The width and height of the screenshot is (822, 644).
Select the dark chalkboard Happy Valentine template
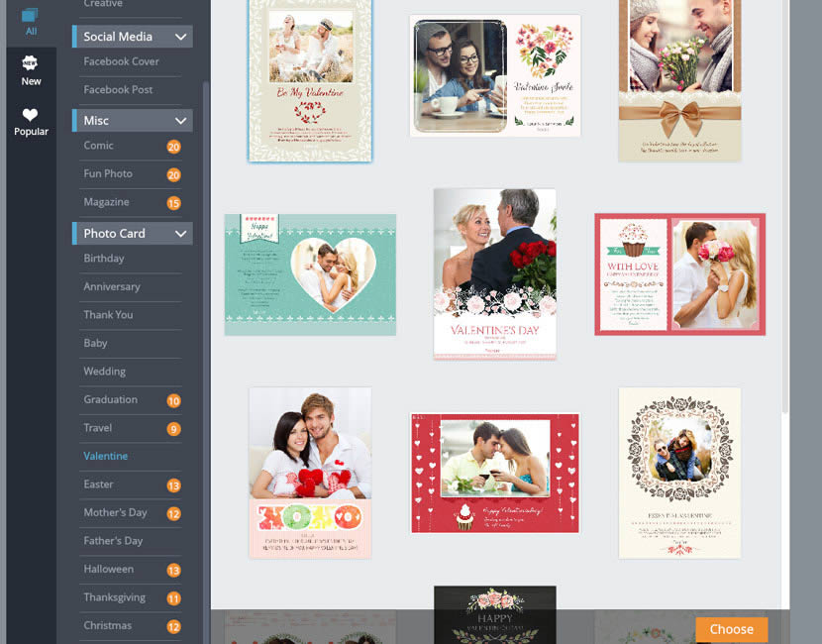495,614
